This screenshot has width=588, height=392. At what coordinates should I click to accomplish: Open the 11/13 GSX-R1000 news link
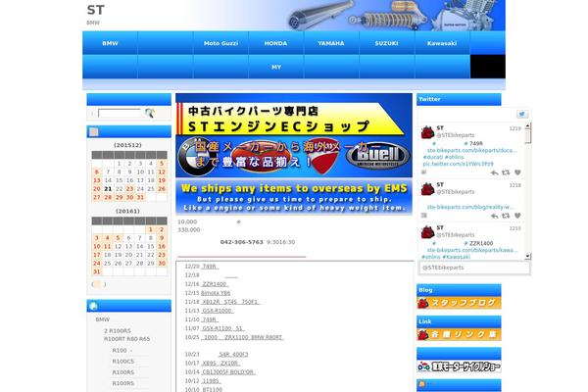[x=218, y=311]
